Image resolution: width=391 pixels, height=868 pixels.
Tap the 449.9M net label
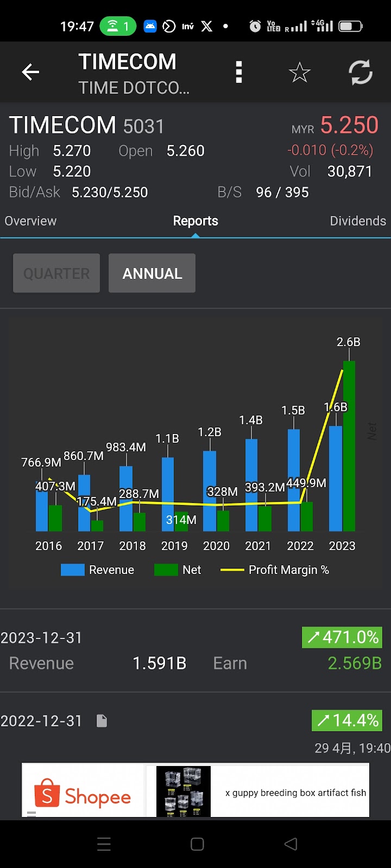click(306, 483)
